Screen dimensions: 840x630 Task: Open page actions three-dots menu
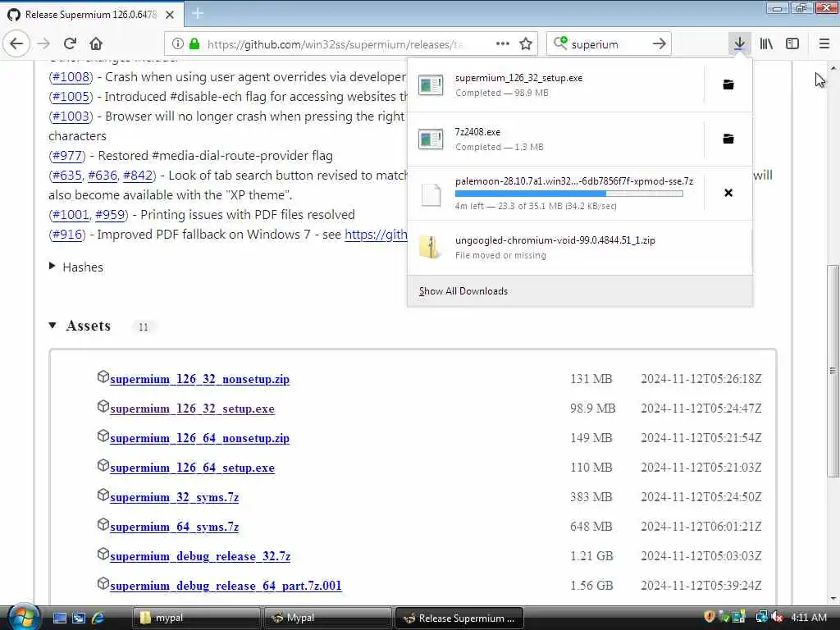503,43
